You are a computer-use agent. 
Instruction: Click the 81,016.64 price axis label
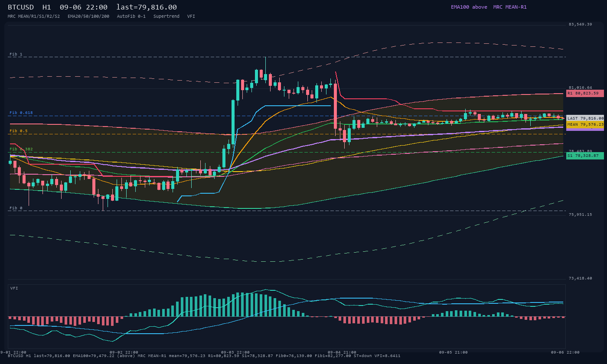(x=580, y=88)
